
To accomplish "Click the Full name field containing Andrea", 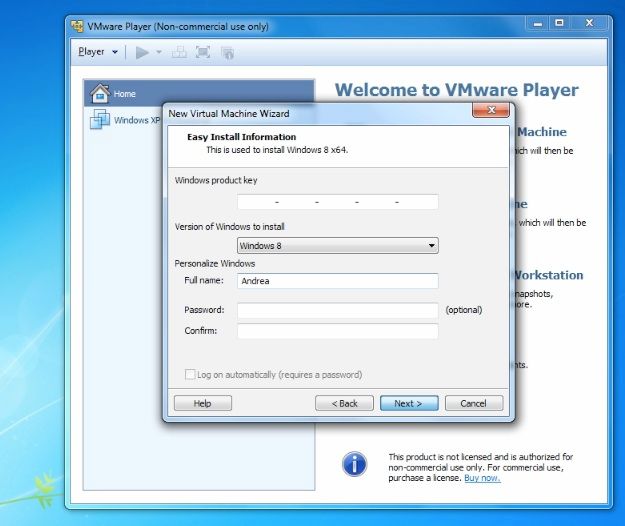I will (338, 281).
